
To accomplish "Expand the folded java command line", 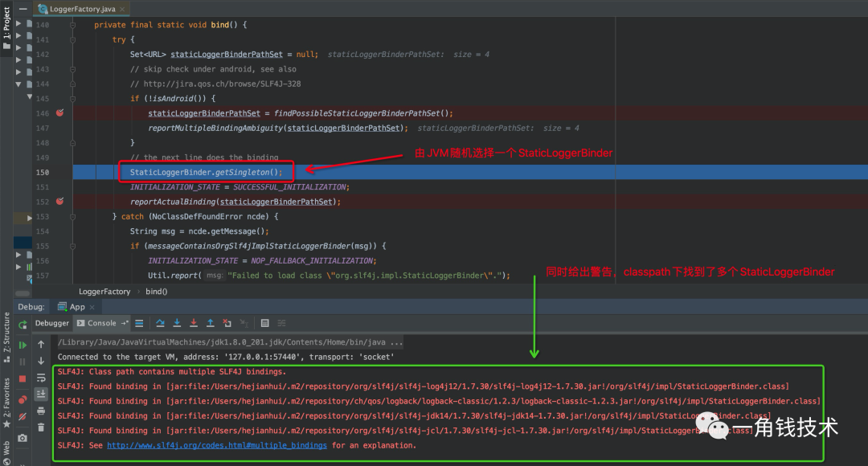I will (231, 342).
